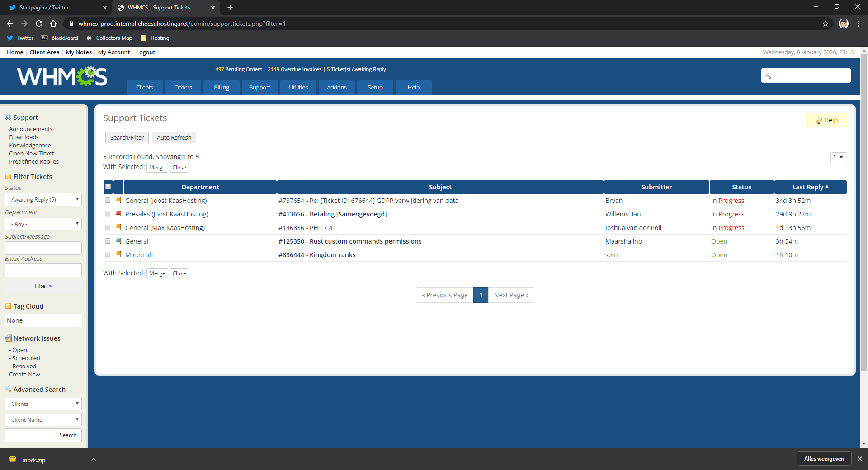868x470 pixels.
Task: Click the red priority flag for Presales ticket
Action: (x=118, y=214)
